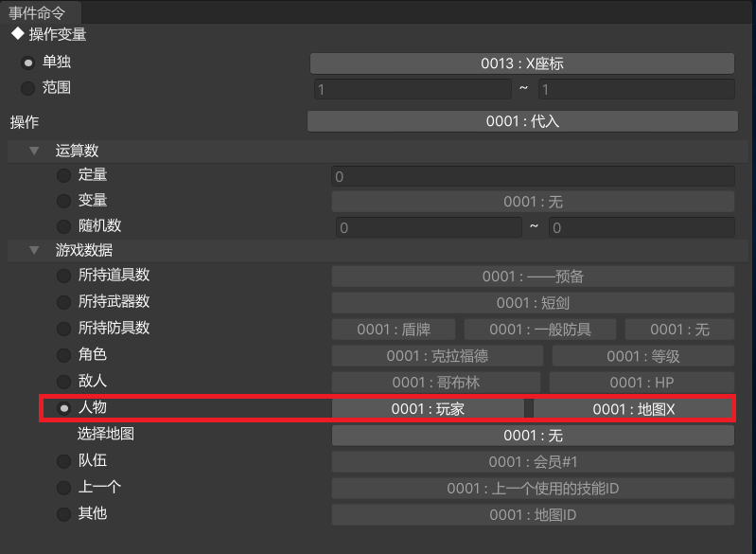This screenshot has width=756, height=554.
Task: Choose the 定量 radio option
Action: pos(63,175)
